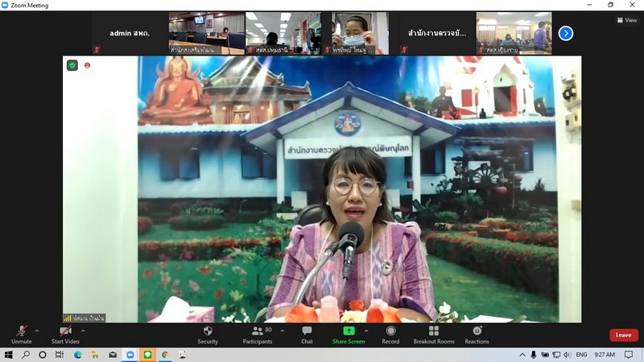Open the LINE app on taskbar
Viewport: 644px width, 362px height.
tap(147, 355)
